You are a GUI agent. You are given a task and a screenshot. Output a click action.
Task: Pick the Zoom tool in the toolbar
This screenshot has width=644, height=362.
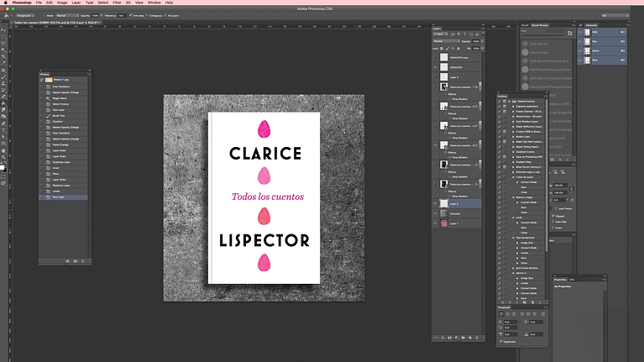[x=4, y=157]
